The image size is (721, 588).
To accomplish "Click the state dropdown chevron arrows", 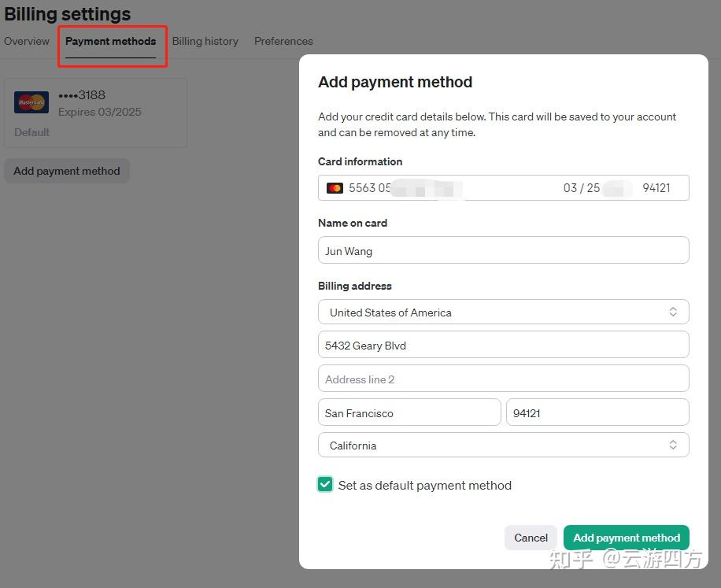I will (673, 445).
